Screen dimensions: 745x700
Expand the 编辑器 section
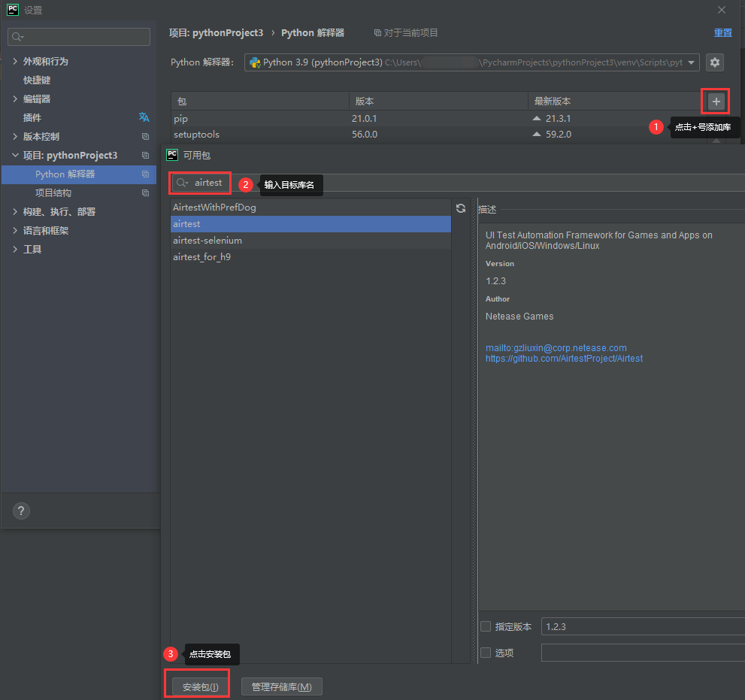(x=15, y=98)
